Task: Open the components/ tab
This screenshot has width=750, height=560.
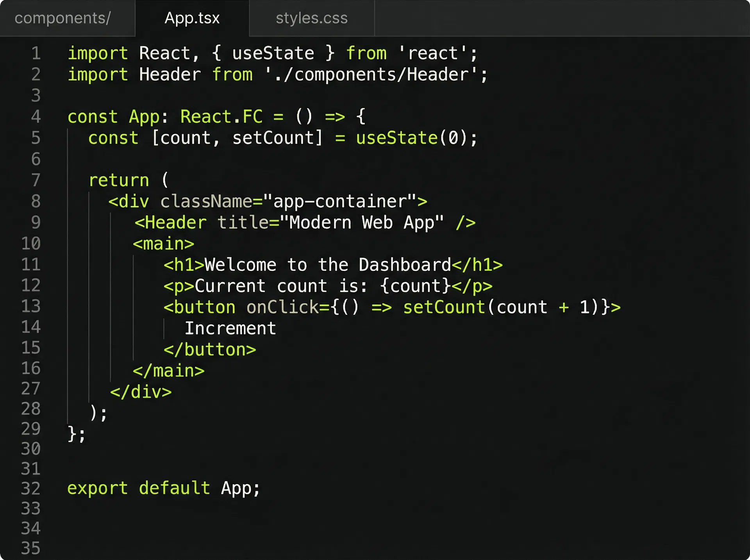Action: pos(62,18)
